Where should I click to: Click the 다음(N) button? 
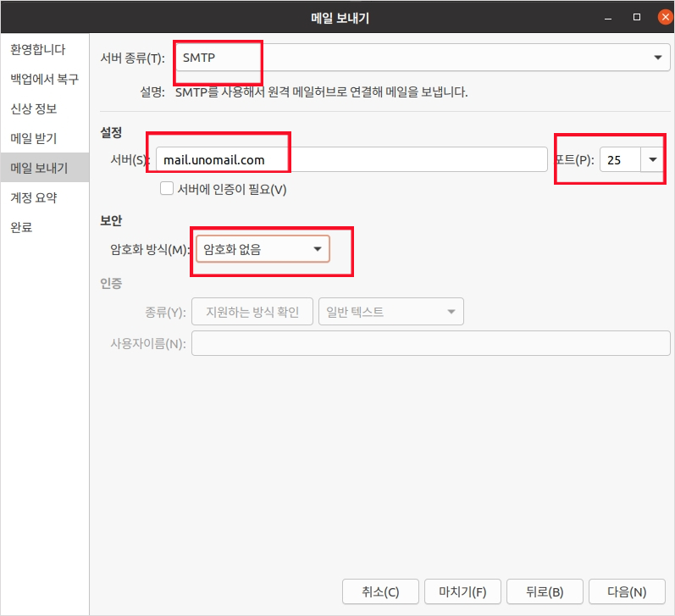pos(627,592)
